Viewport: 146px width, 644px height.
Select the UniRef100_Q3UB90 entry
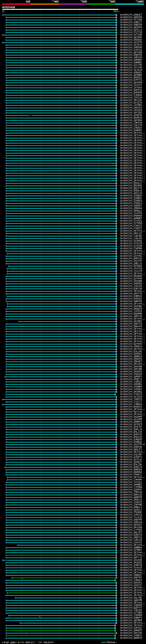click(x=131, y=196)
